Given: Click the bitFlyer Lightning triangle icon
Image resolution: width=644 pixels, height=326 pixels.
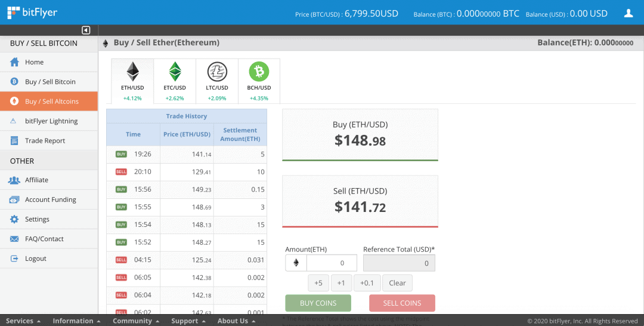Looking at the screenshot, I should [x=14, y=121].
